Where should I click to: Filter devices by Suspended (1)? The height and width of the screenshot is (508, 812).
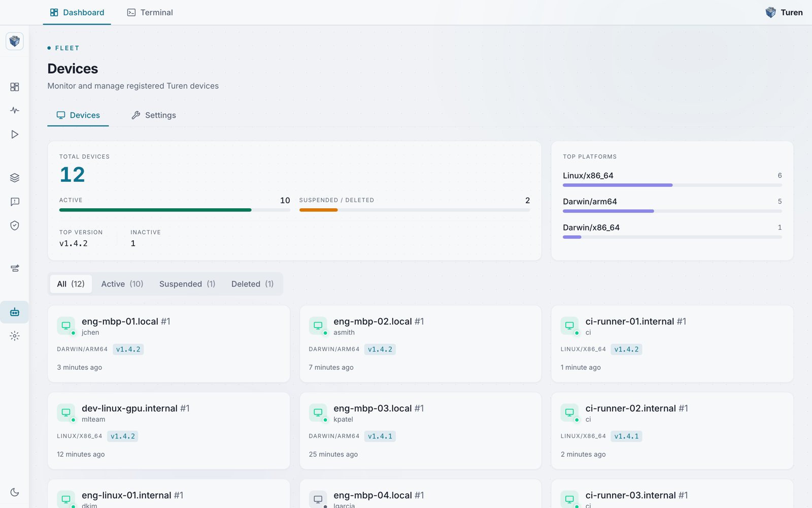[187, 284]
